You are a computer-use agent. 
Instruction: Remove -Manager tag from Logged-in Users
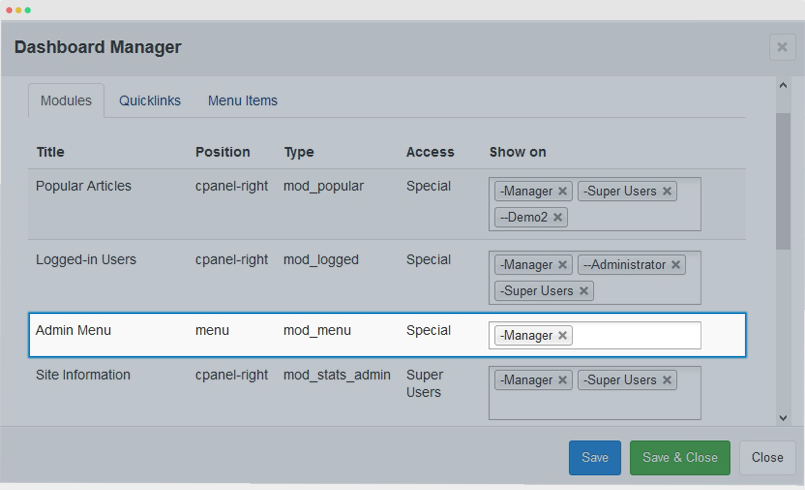click(x=563, y=265)
